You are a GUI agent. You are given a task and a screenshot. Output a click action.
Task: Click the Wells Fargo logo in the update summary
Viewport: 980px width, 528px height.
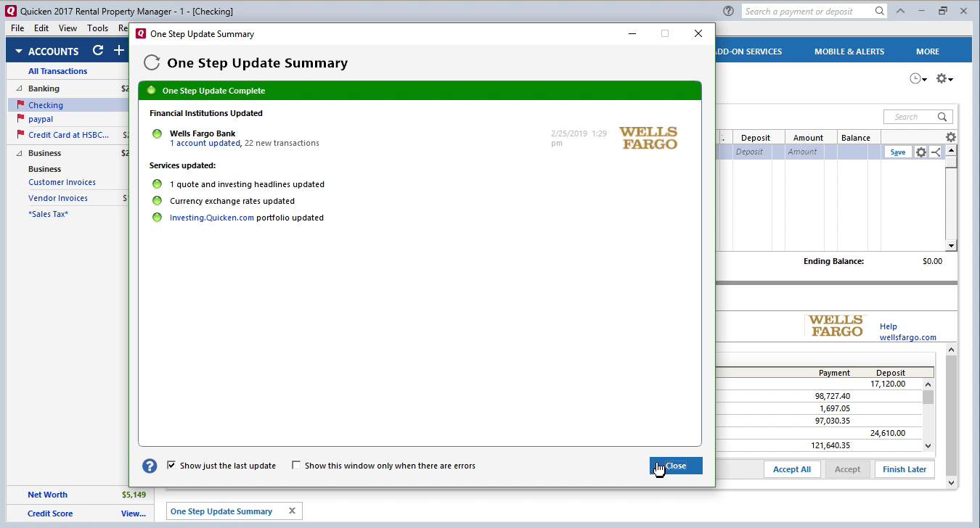(x=648, y=138)
